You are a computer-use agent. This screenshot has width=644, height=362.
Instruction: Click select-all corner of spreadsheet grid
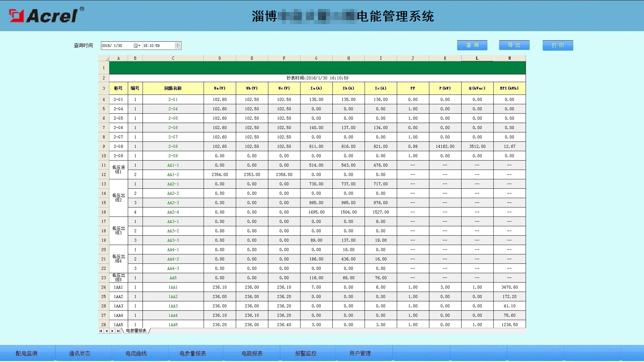104,58
